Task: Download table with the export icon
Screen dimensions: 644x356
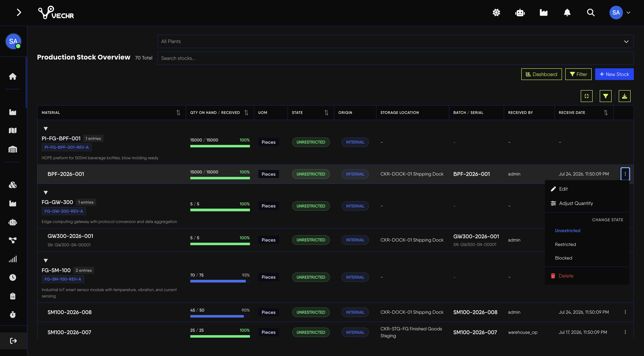Action: pos(624,96)
